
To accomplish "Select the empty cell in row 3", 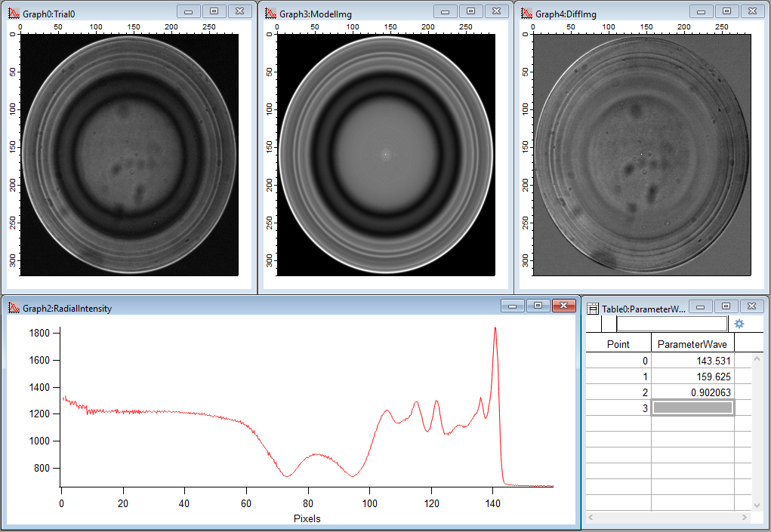I will click(x=692, y=407).
